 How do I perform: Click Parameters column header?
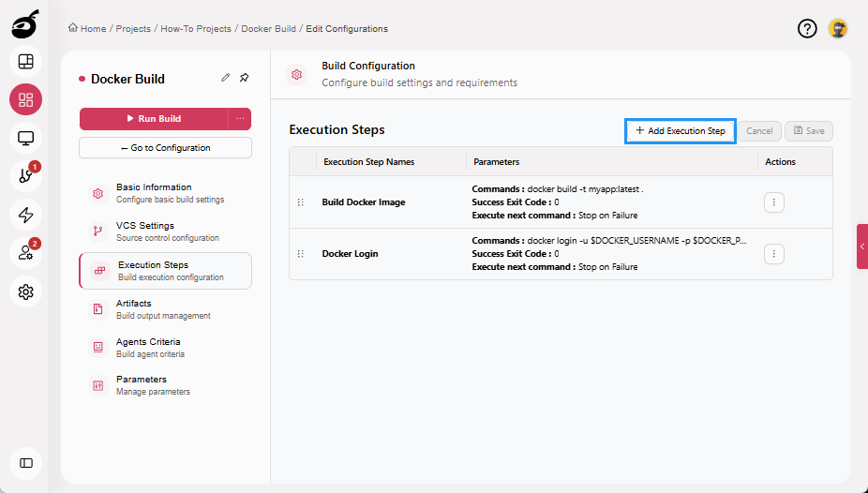tap(497, 161)
